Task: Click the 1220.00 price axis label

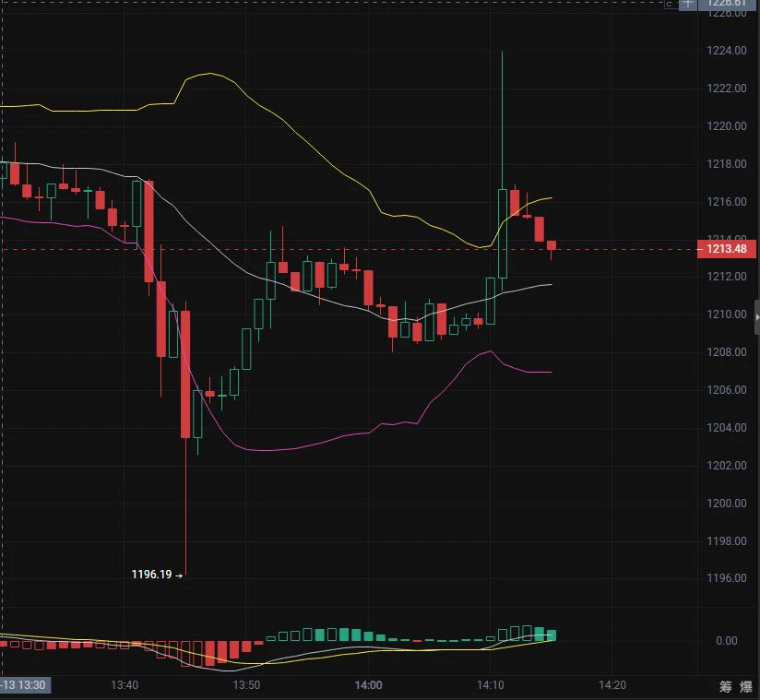Action: coord(727,126)
